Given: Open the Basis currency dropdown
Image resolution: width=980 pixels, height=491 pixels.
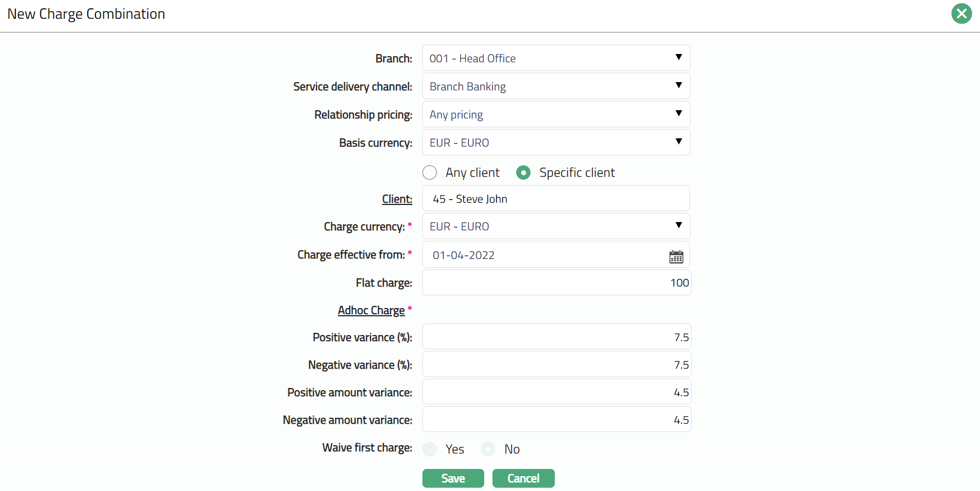Looking at the screenshot, I should 556,143.
